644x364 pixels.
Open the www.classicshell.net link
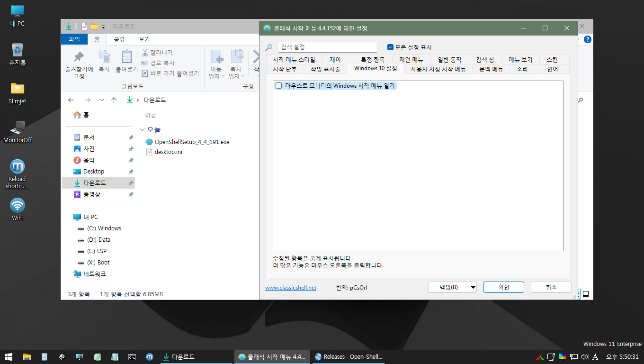click(x=291, y=288)
